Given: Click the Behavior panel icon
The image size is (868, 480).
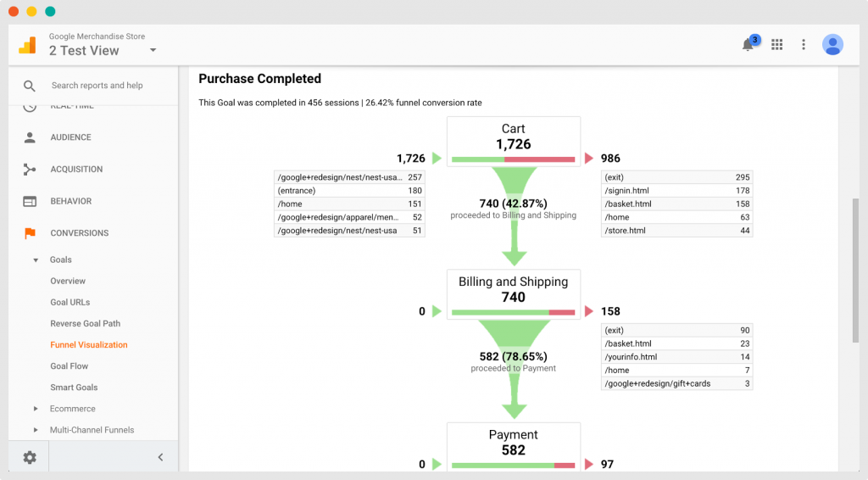Looking at the screenshot, I should [30, 202].
